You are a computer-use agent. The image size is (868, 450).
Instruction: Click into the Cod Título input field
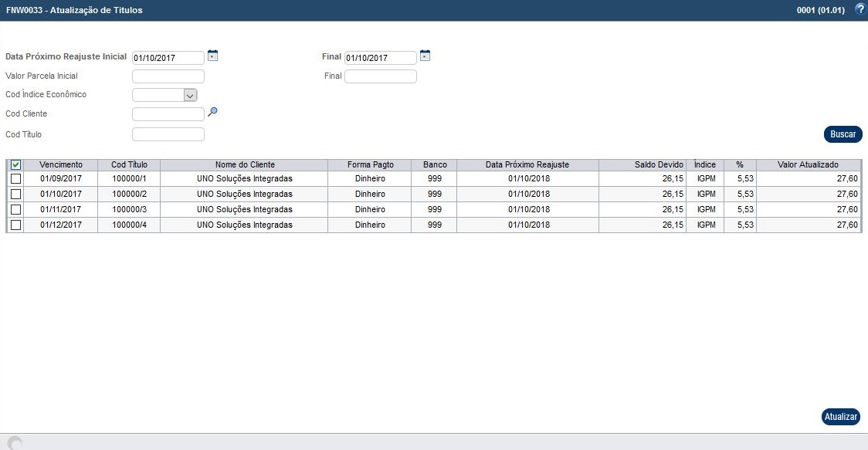pos(168,134)
